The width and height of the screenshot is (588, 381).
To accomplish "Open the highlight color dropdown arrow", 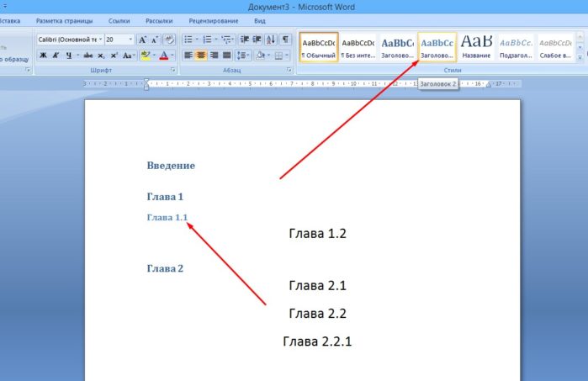I will (x=154, y=56).
